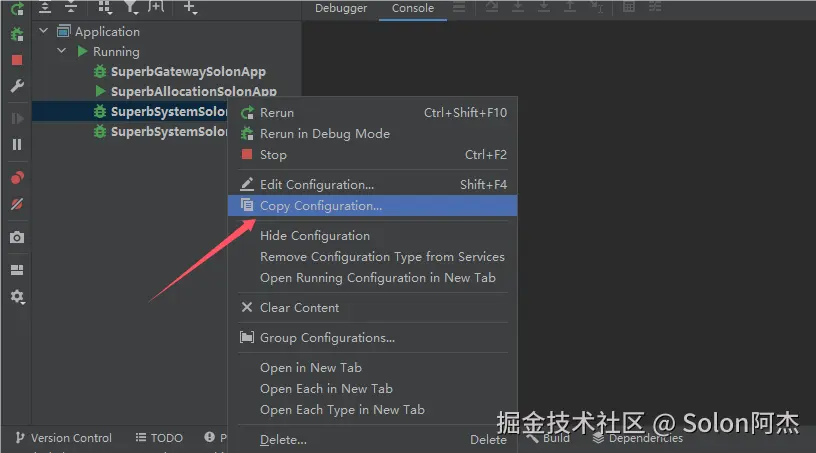The image size is (816, 453).
Task: Choose Open Running Configuration in New Tab
Action: click(x=373, y=278)
